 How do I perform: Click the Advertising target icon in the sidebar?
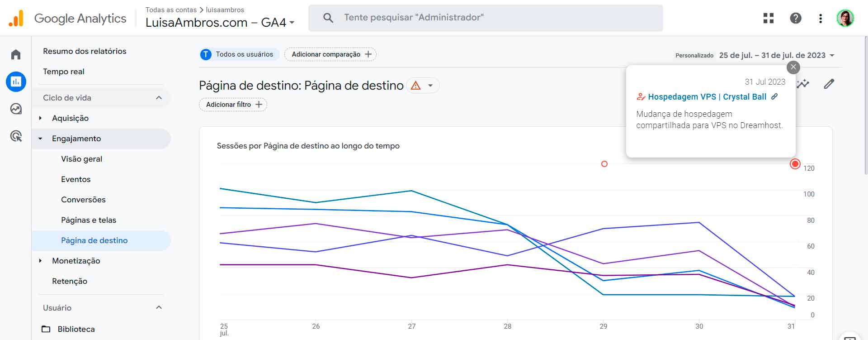(x=15, y=136)
